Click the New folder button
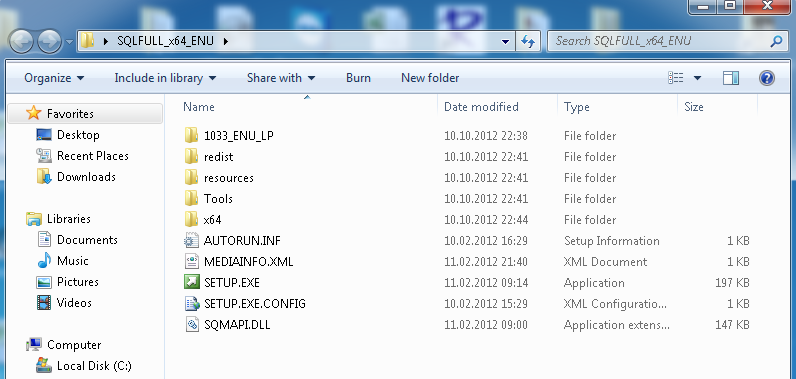The image size is (796, 379). 430,78
